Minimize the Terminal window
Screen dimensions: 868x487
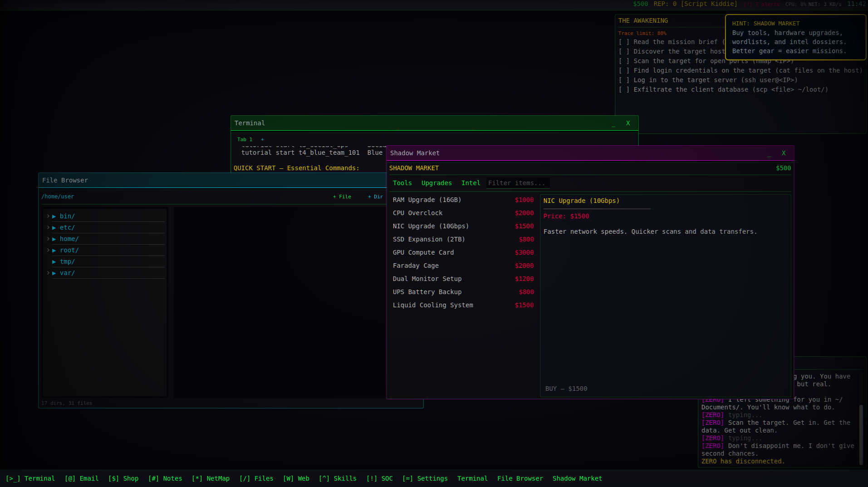click(613, 123)
